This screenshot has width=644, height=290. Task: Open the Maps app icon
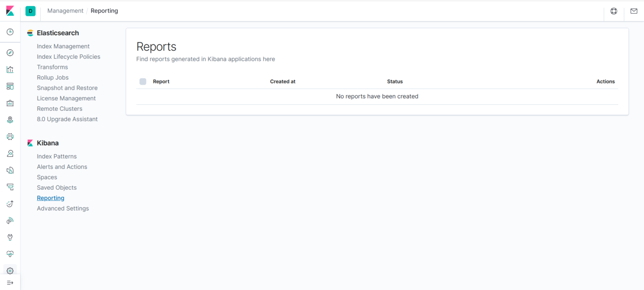click(10, 120)
